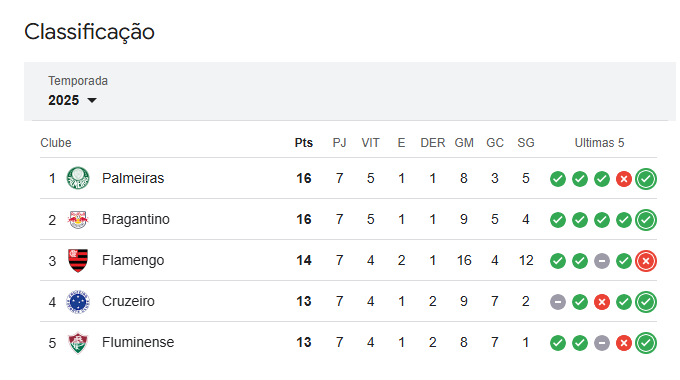This screenshot has width=680, height=380.
Task: Click the Clube column header
Action: tap(56, 143)
